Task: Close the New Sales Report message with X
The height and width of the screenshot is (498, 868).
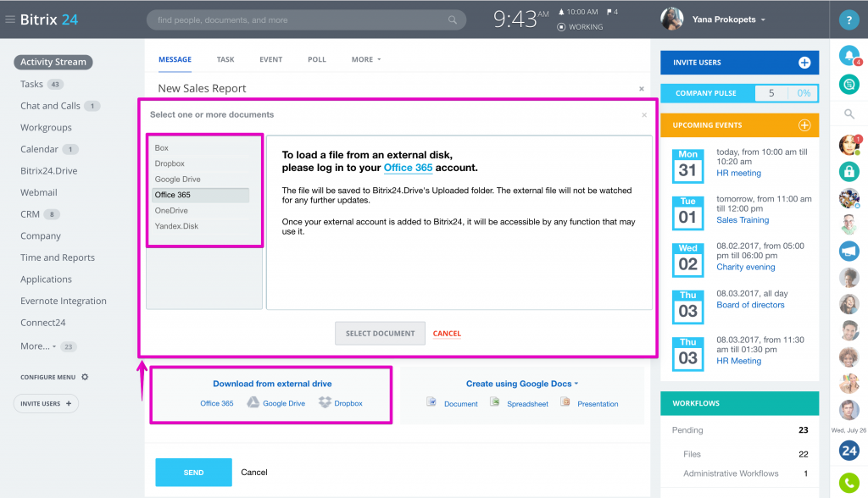Action: 642,89
